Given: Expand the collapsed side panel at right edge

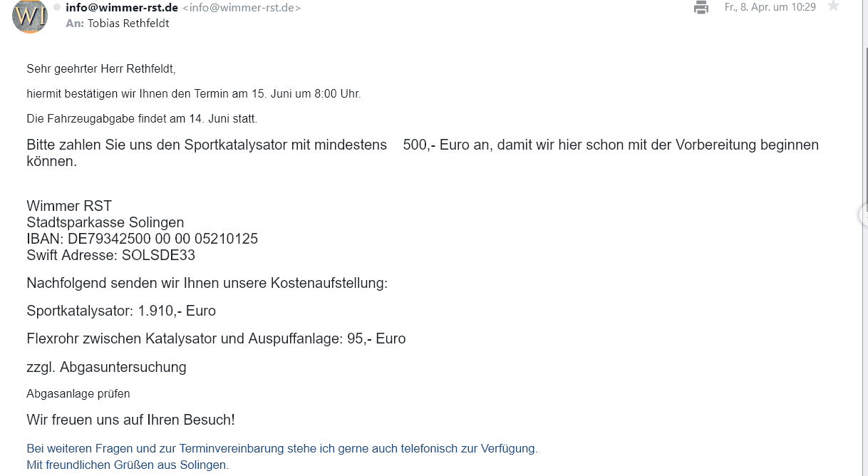Looking at the screenshot, I should [x=864, y=214].
